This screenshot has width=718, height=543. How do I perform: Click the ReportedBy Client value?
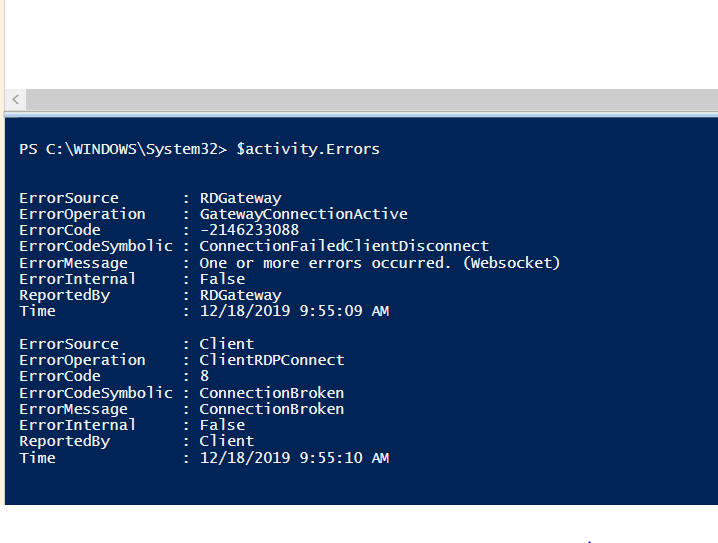(x=227, y=441)
